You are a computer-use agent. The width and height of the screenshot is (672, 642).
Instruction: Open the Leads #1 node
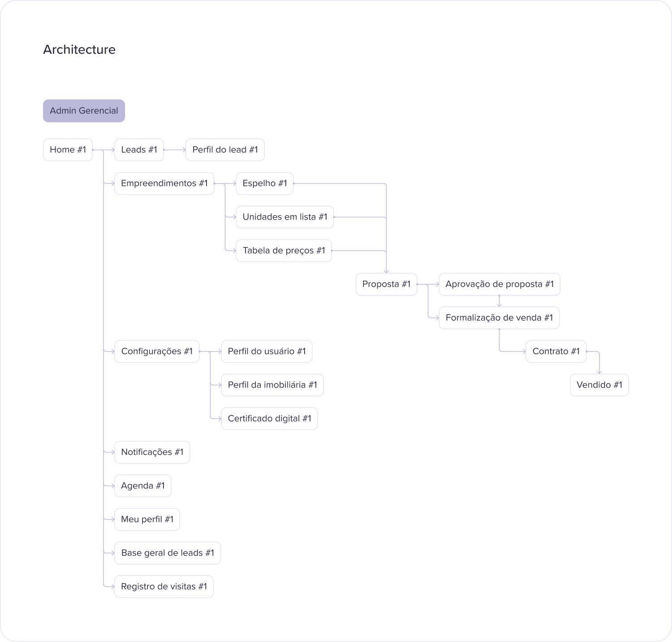pos(139,150)
